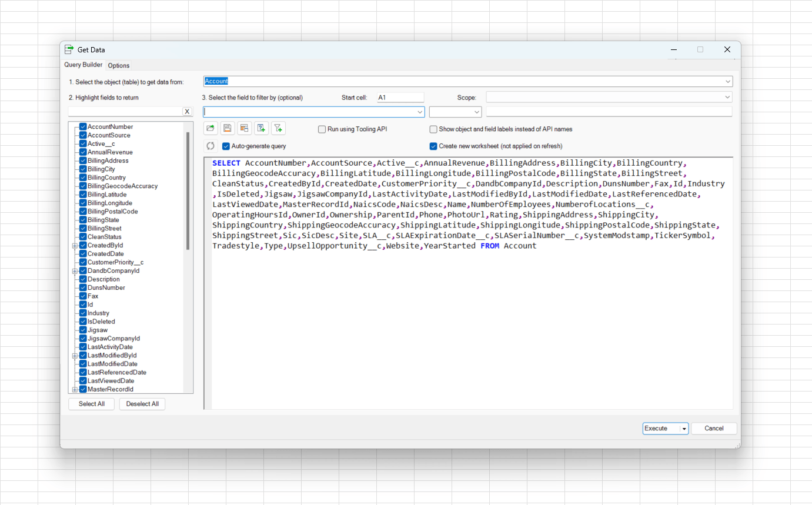Click the load-from-worksheet toolbar icon
Screen dimensions: 812x505
(x=244, y=128)
